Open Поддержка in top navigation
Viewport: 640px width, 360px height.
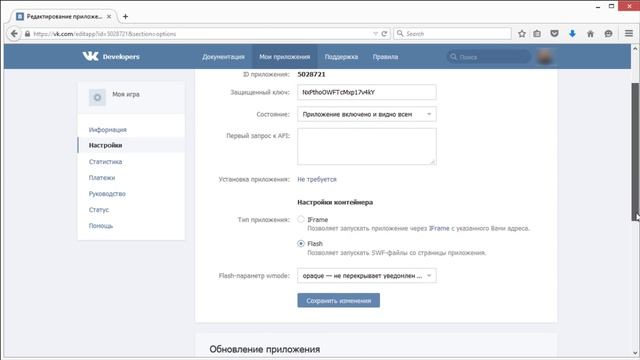(x=341, y=57)
